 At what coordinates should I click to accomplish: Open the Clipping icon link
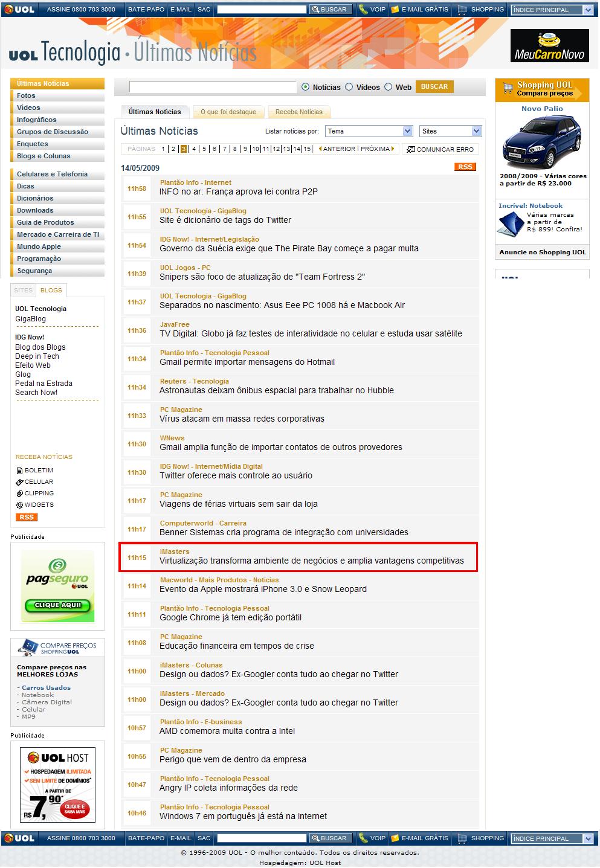(x=19, y=493)
